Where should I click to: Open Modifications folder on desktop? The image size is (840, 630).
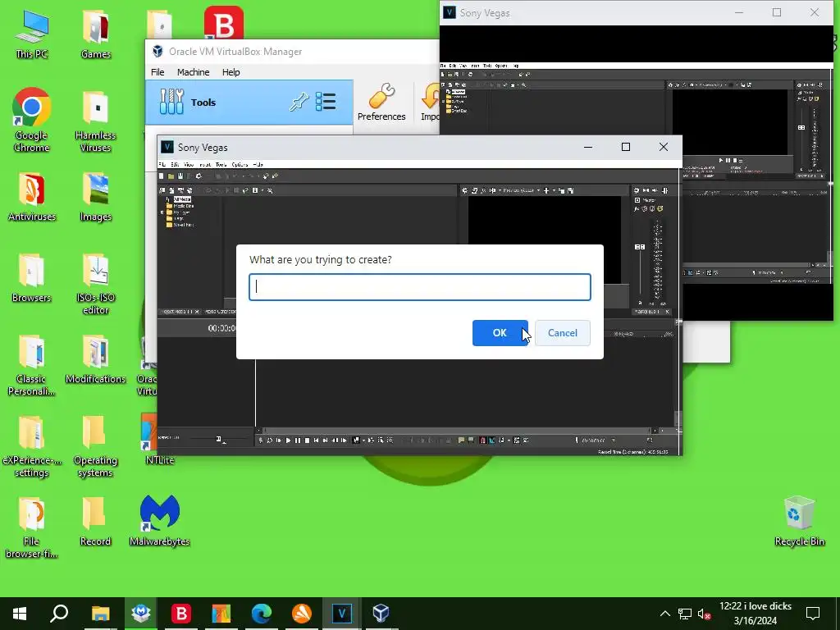tap(95, 359)
